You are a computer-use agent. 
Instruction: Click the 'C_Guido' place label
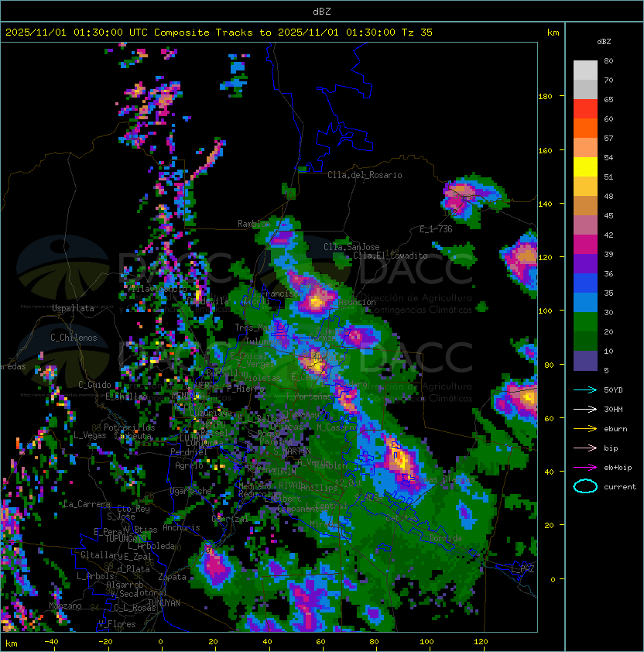[x=94, y=385]
